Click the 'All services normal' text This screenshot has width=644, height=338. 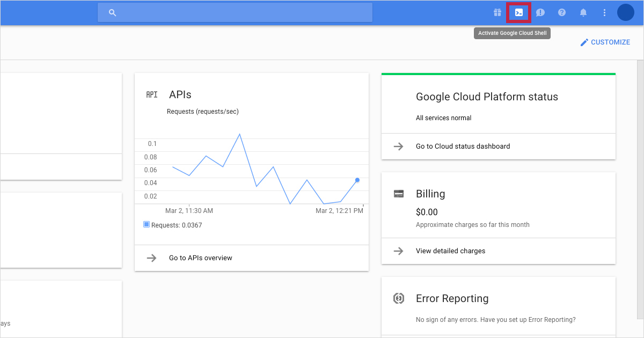(444, 118)
